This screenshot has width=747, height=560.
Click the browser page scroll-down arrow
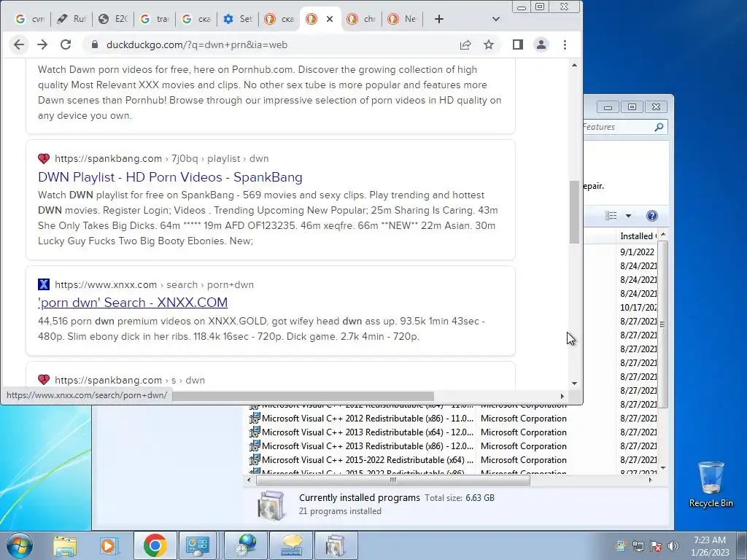[575, 384]
